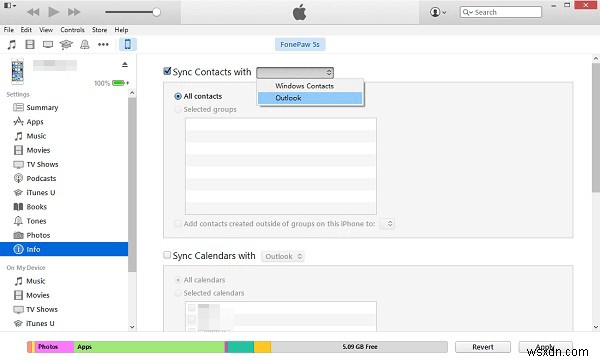This screenshot has height=362, width=600.
Task: Click the green Apps storage segment
Action: (x=149, y=347)
